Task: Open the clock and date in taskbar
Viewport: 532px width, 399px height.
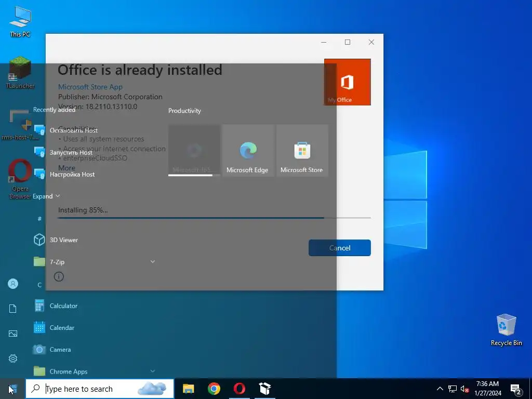Action: click(x=487, y=389)
